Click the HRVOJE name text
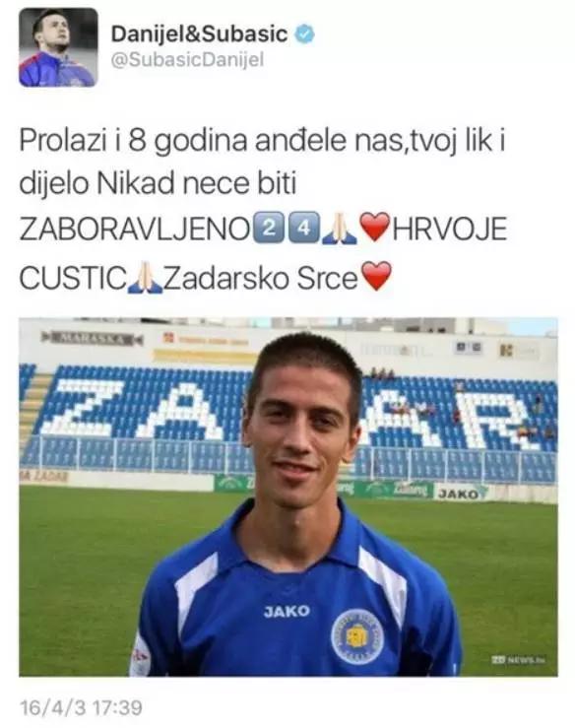 [x=450, y=229]
